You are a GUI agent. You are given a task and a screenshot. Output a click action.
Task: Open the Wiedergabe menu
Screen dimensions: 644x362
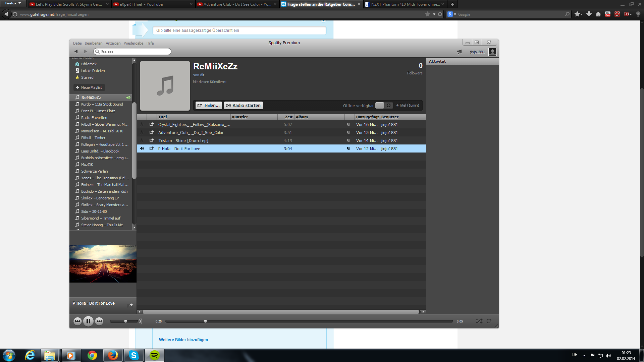133,43
